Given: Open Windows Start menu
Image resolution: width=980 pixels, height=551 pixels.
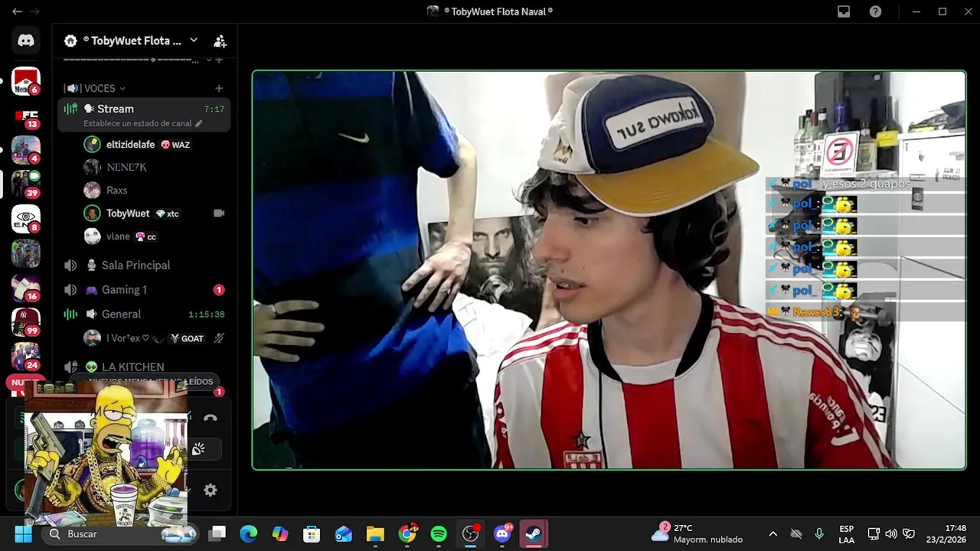Looking at the screenshot, I should point(24,534).
